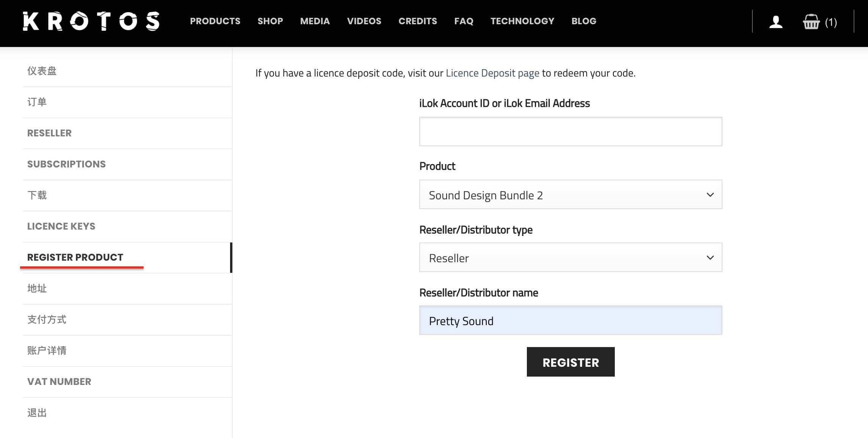Open the Product dropdown
Screen dimensions: 868x438
click(x=570, y=194)
